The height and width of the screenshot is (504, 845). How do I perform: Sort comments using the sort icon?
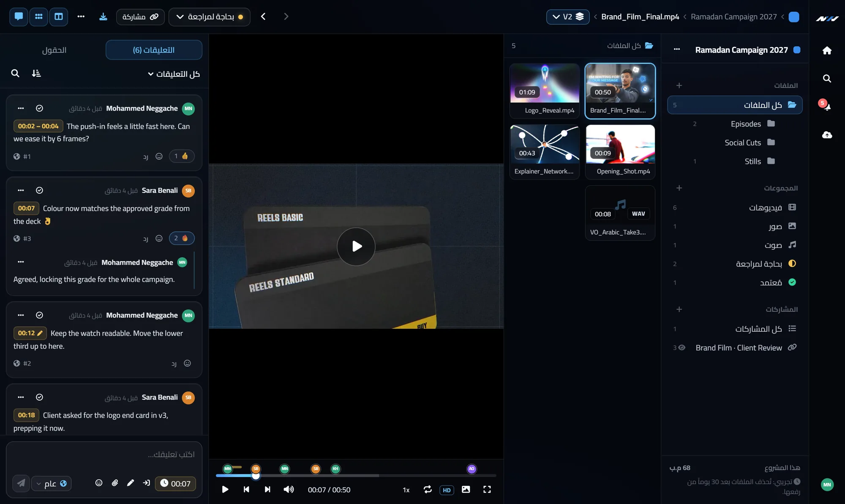36,73
